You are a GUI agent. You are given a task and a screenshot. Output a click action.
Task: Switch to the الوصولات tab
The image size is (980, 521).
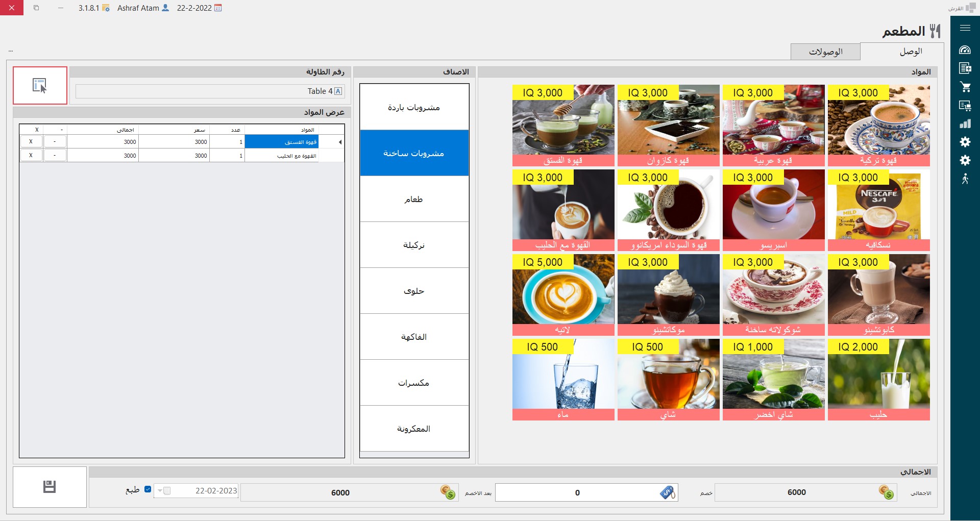click(825, 52)
